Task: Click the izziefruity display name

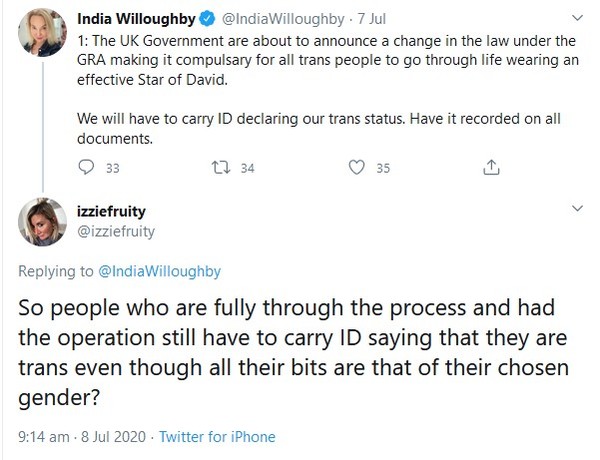Action: pos(111,212)
